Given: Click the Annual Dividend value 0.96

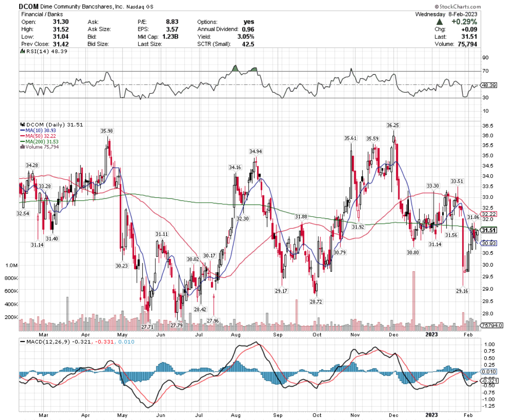Looking at the screenshot, I should 248,29.
